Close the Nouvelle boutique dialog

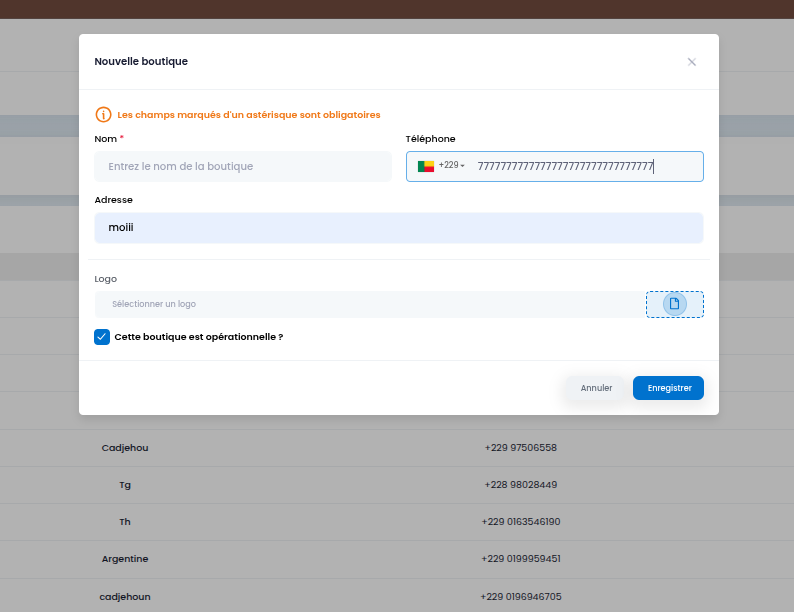coord(692,62)
